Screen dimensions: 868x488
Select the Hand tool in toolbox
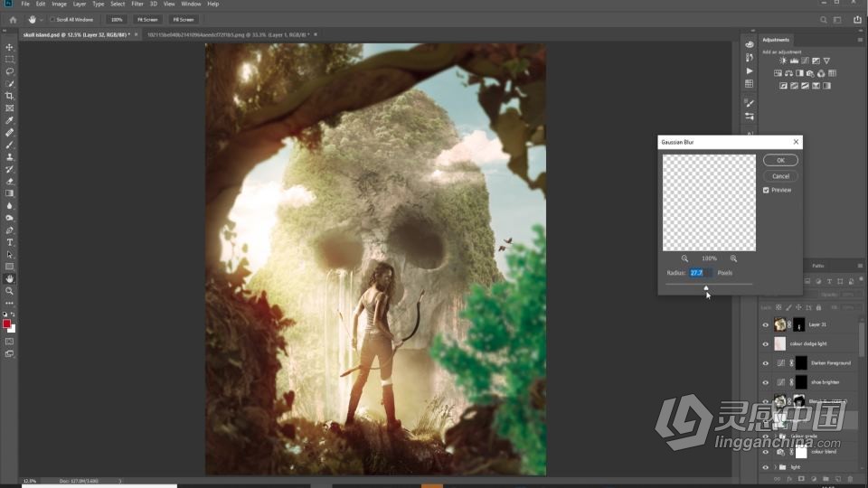(9, 279)
